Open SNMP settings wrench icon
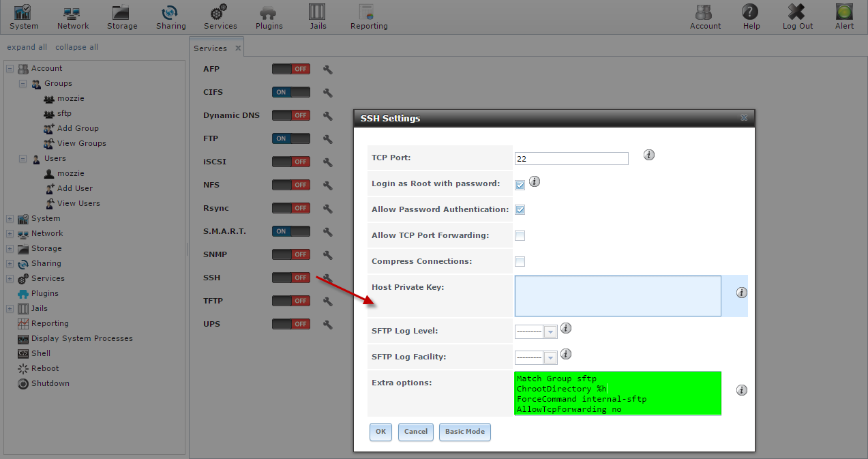The width and height of the screenshot is (868, 459). click(327, 254)
